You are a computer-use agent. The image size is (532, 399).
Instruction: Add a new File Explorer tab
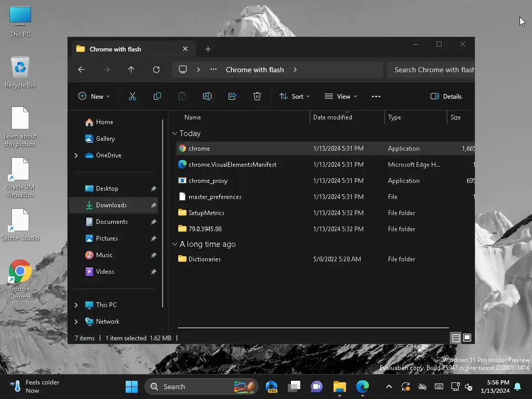[x=208, y=49]
